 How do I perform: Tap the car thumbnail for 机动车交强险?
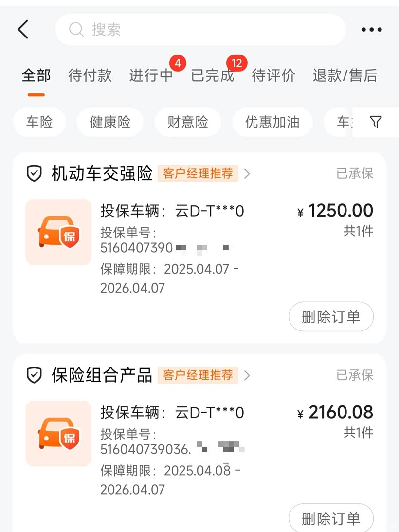coord(58,232)
